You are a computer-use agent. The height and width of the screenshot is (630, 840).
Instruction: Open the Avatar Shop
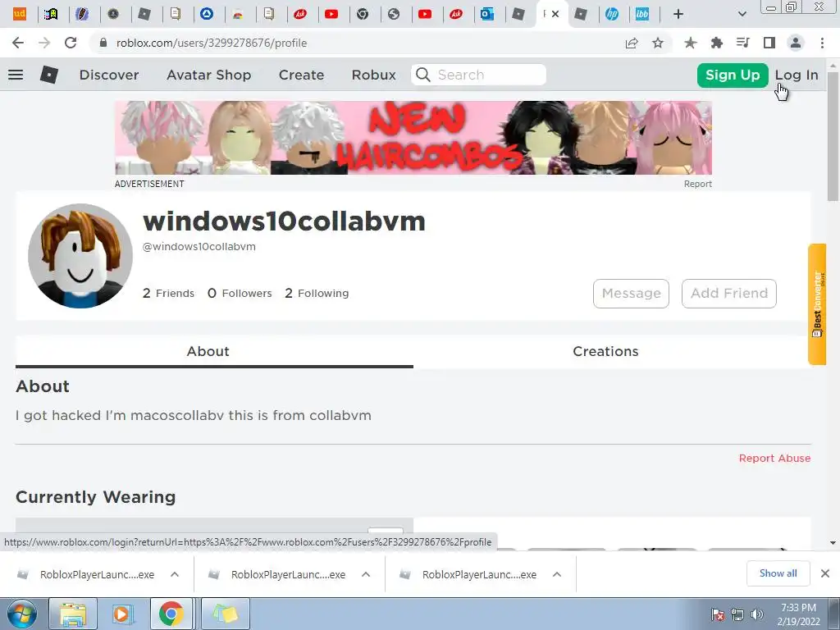209,75
